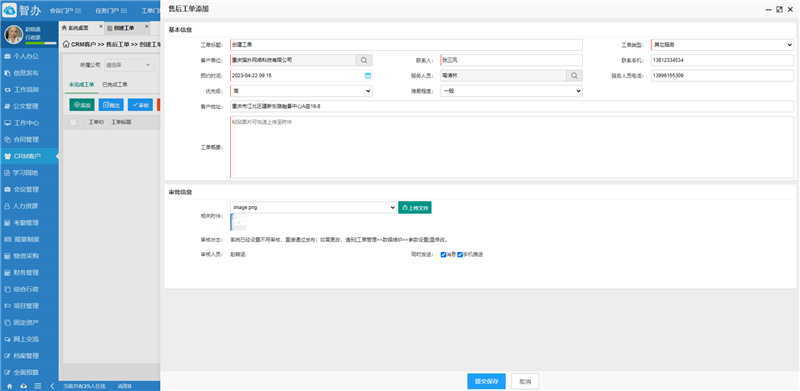The image size is (800, 391).
Task: Click breadcrumb home icon before CRM客户
Action: [66, 44]
